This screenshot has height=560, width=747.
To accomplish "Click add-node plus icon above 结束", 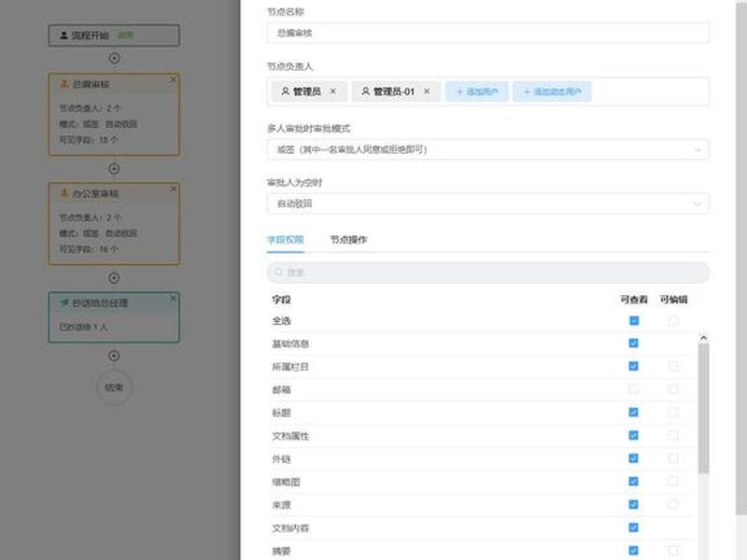I will point(114,356).
